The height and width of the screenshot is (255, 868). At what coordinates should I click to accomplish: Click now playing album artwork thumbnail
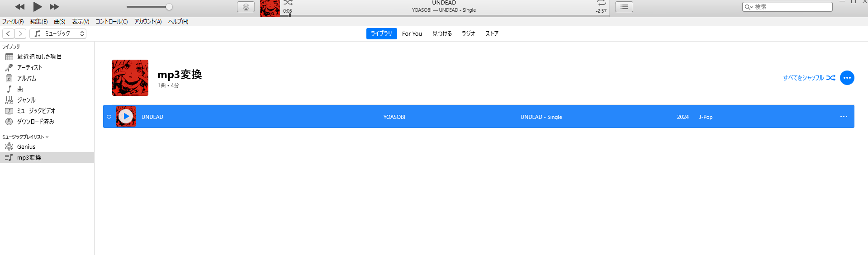[x=270, y=8]
